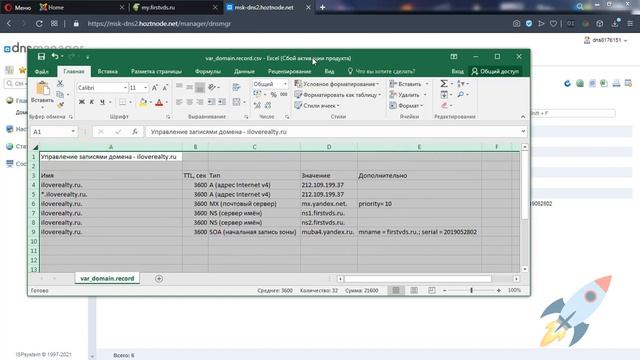
Task: Click the A1 name box
Action: pos(53,132)
